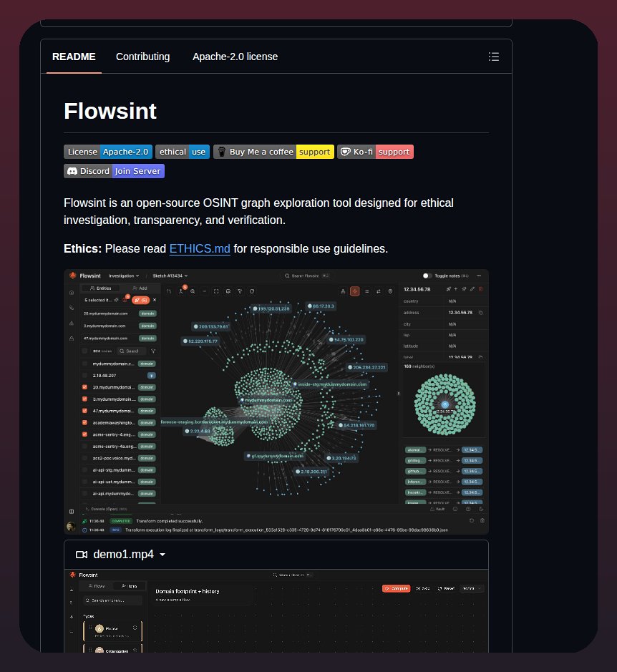Switch to the Contributing tab
617x672 pixels.
point(142,57)
